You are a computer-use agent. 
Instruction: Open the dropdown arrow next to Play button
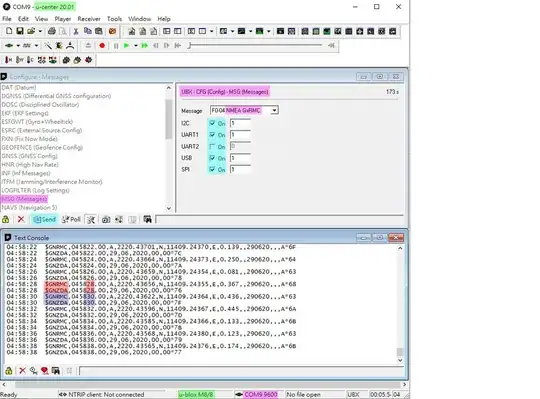point(136,45)
